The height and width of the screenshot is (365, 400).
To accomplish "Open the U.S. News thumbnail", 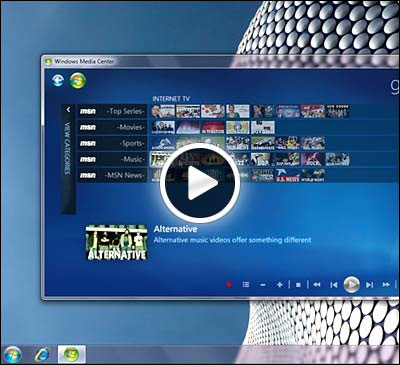I will (x=288, y=175).
